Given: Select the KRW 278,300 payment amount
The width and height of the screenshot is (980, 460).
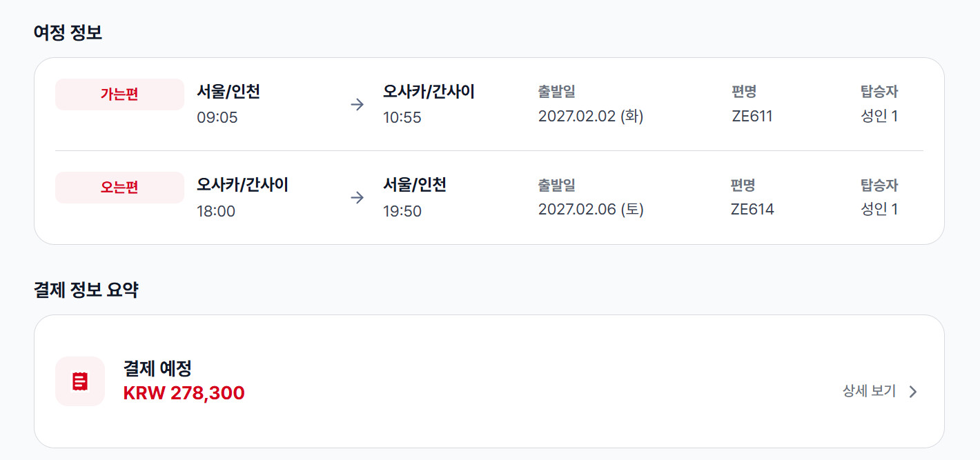Looking at the screenshot, I should [x=184, y=393].
